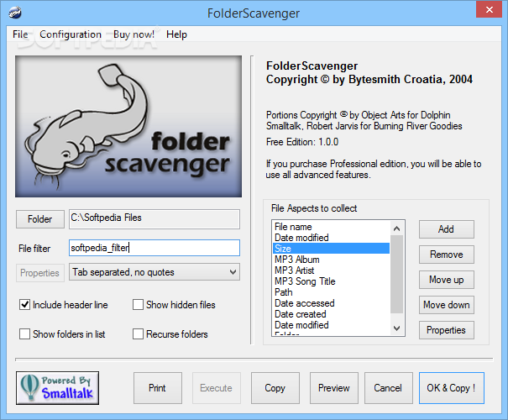Select MP3 Artist in aspects list
508x420 pixels.
[331, 270]
